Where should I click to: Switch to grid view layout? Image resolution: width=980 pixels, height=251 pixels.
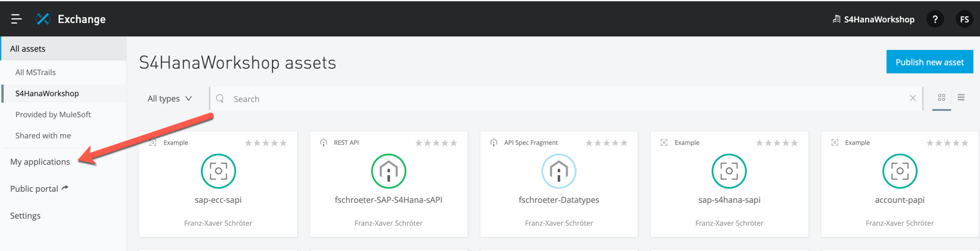point(941,97)
